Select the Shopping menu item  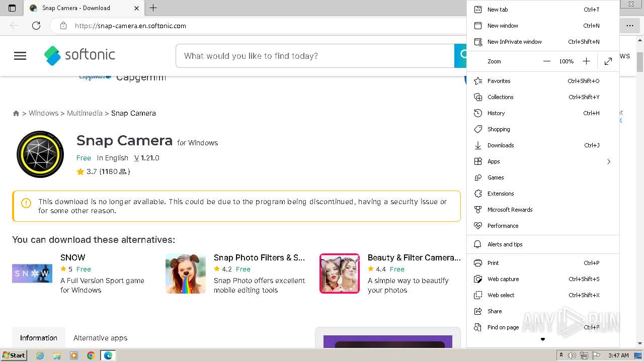[x=543, y=129]
